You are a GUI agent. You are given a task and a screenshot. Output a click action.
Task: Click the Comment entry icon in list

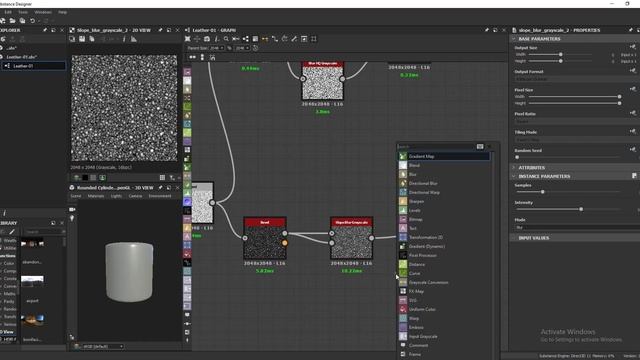coord(403,345)
